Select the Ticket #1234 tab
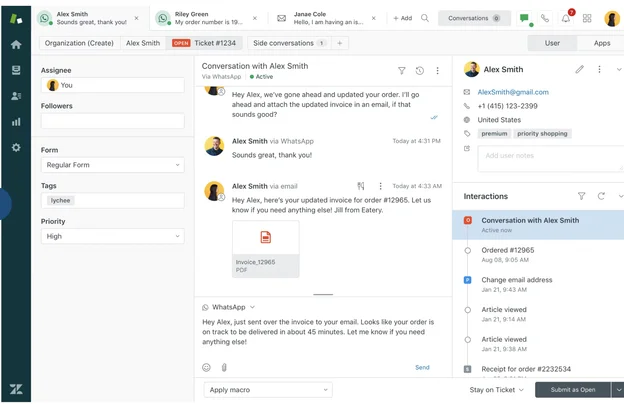 204,43
